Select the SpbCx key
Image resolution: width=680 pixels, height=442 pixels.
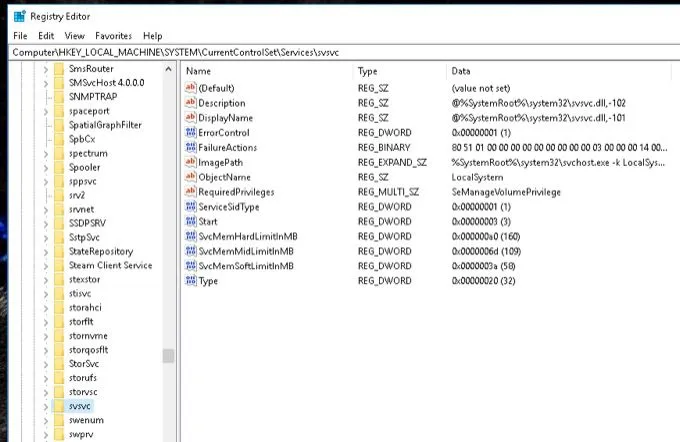82,139
